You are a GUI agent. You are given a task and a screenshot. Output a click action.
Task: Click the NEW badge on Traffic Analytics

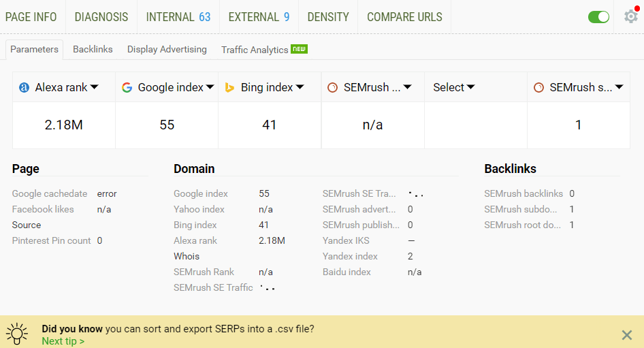[299, 49]
